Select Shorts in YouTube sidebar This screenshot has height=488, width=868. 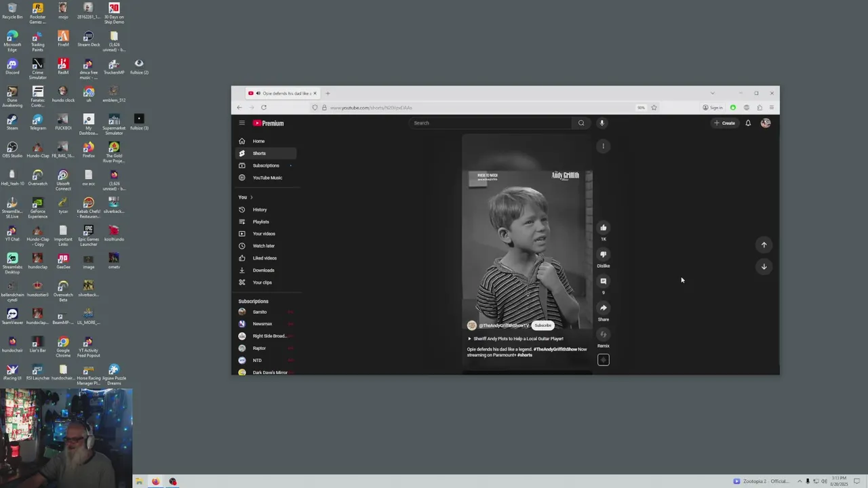266,153
